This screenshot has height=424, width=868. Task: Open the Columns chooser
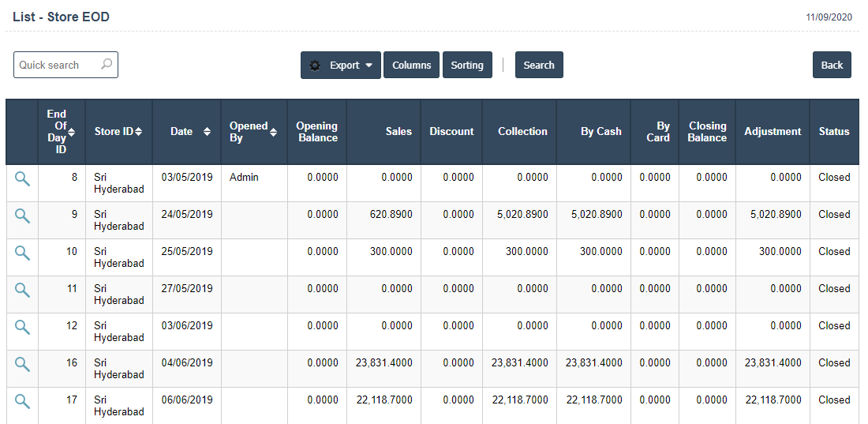411,66
